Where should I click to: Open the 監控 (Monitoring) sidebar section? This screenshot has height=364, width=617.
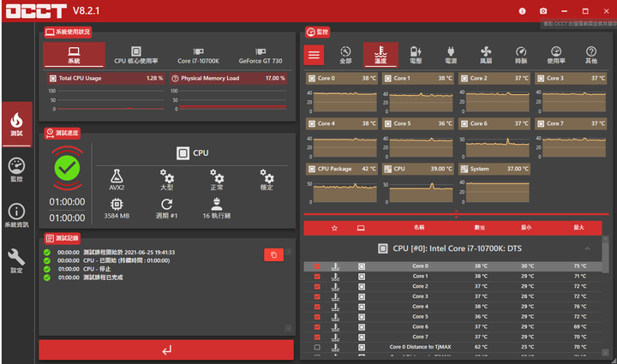pos(17,170)
